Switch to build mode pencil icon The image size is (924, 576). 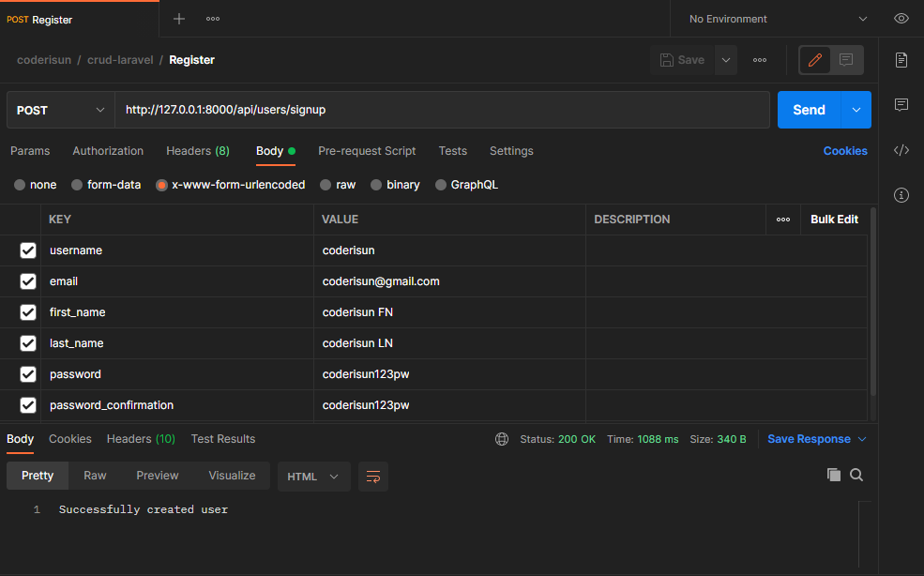tap(815, 60)
